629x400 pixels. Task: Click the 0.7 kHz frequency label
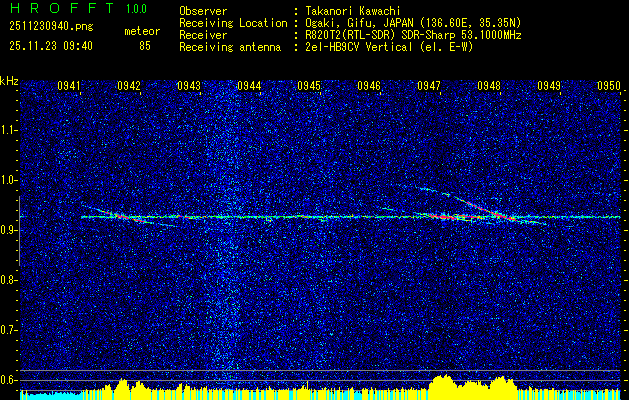pyautogui.click(x=9, y=330)
